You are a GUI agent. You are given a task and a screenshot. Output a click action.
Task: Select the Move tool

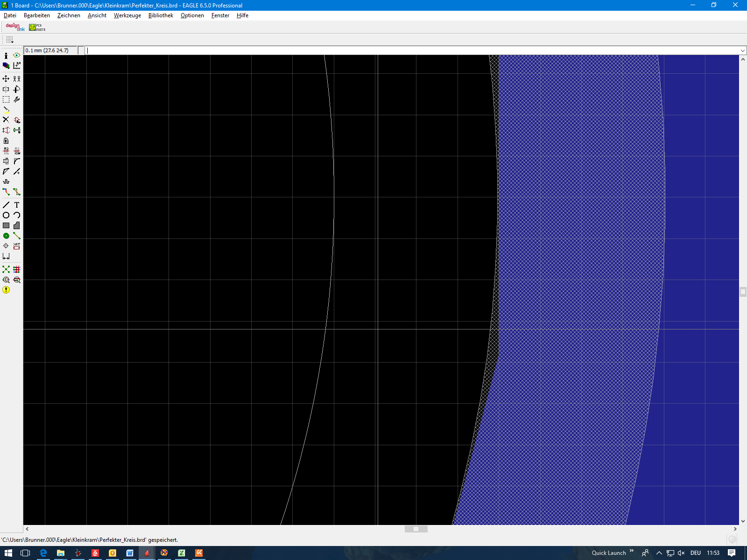[x=6, y=79]
